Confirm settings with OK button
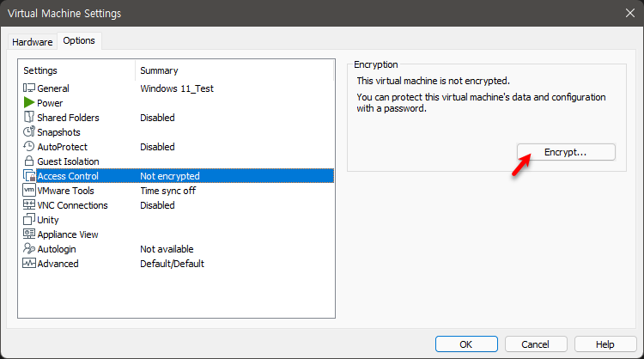Screen dimensions: 644x359 pos(466,344)
